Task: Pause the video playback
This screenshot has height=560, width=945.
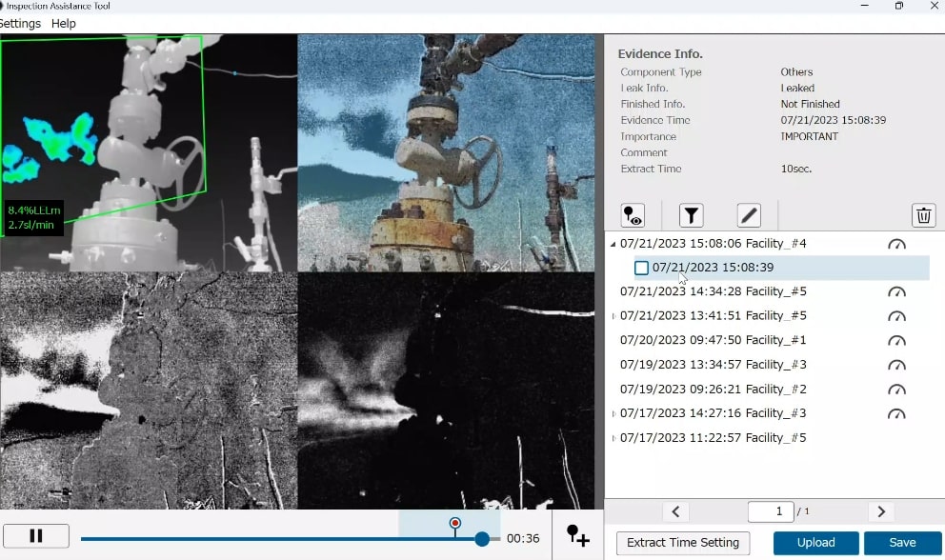Action: pyautogui.click(x=36, y=536)
